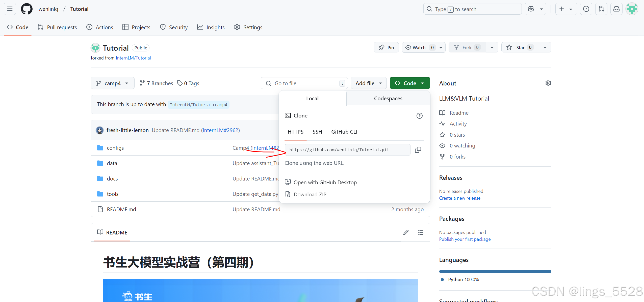This screenshot has width=644, height=302.
Task: Edit the README with the pencil icon
Action: [406, 232]
